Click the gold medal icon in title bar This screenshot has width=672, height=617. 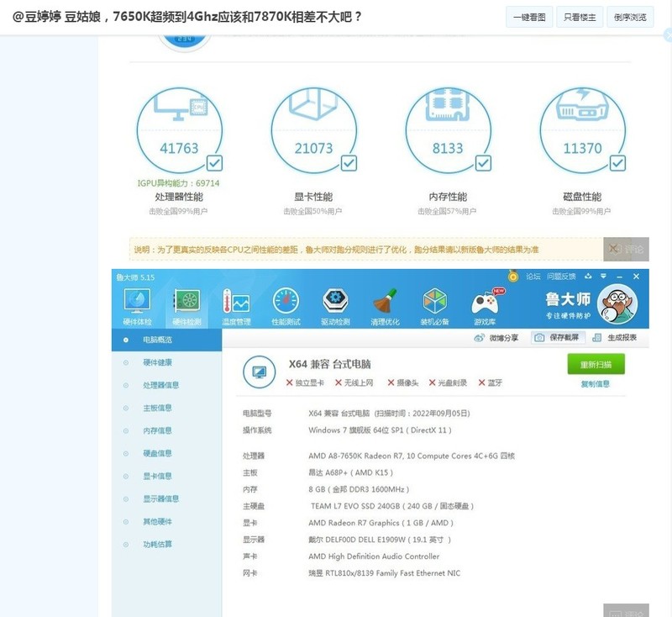(513, 277)
